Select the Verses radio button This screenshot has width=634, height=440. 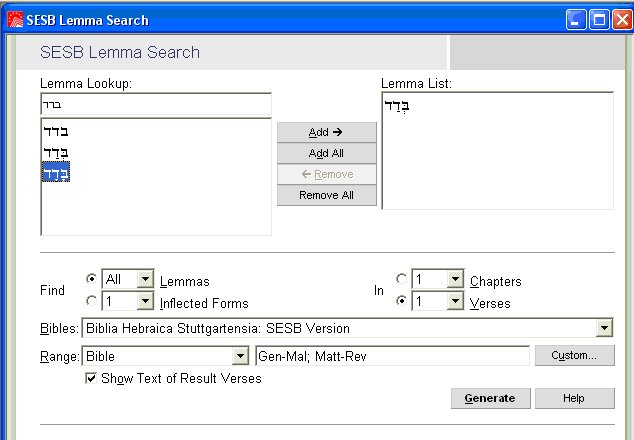[402, 300]
